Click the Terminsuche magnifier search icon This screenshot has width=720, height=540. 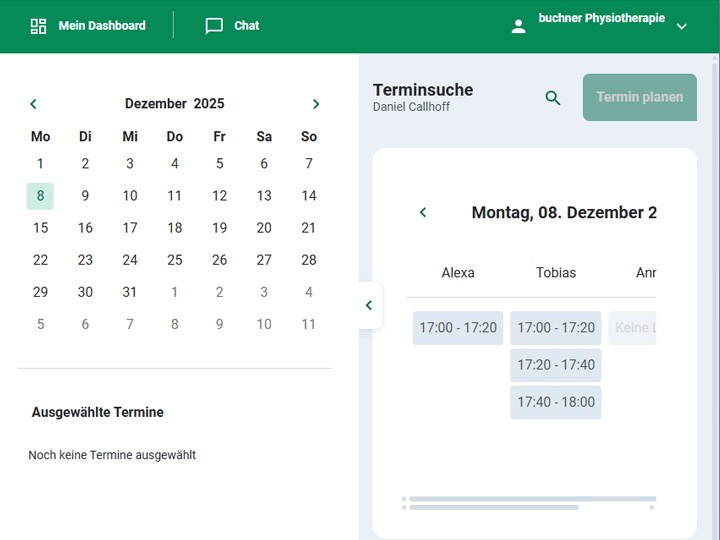tap(553, 98)
